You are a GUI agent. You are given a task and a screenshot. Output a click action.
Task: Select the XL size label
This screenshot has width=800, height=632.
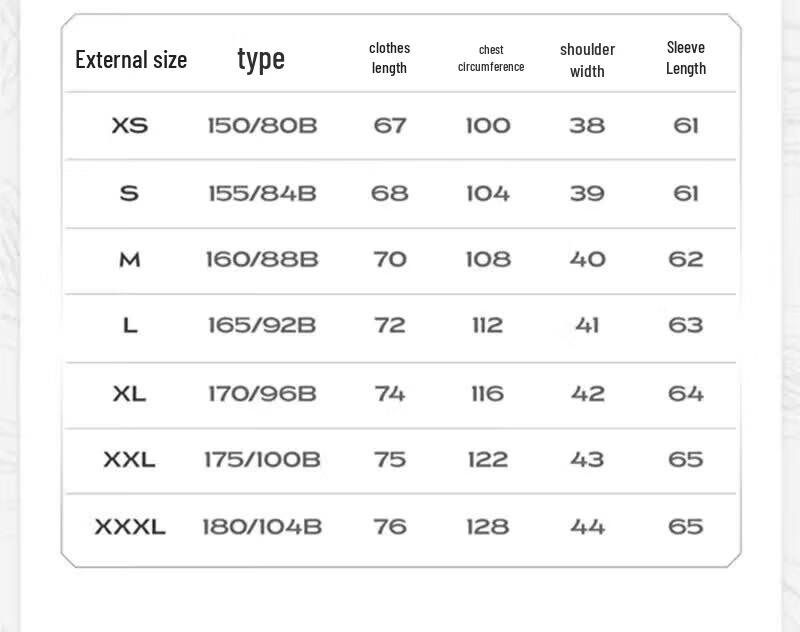[x=130, y=394]
